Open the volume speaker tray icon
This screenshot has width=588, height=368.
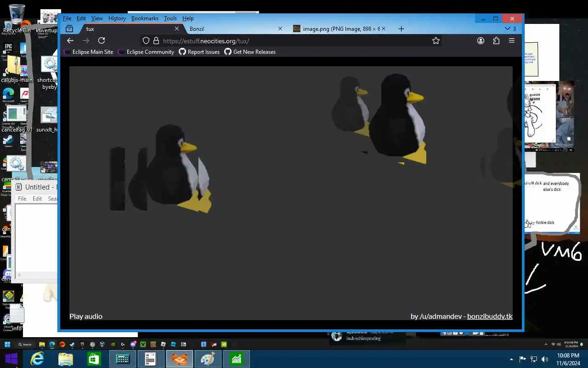point(545,359)
